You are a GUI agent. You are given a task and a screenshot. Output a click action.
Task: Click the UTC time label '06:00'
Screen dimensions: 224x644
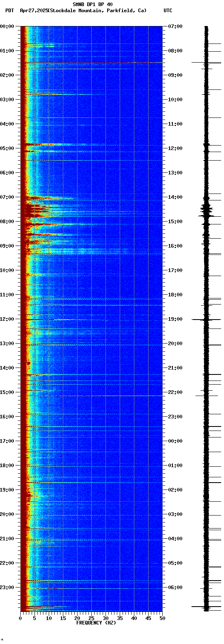(175, 587)
